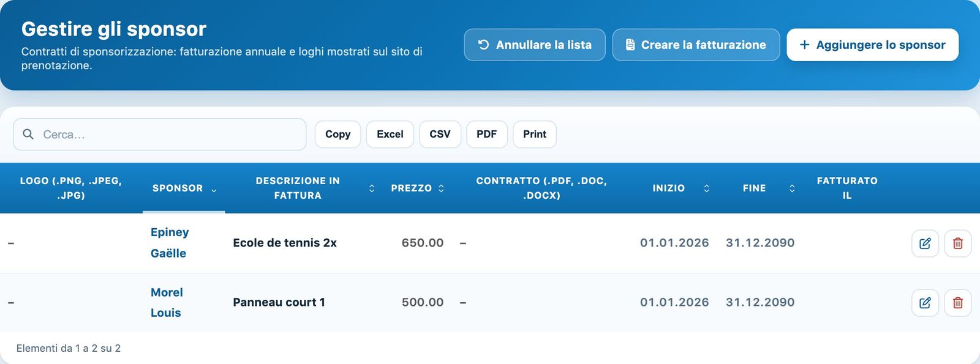Click the Gestire gli sponsor heading
Viewport: 980px width, 364px height.
[114, 29]
